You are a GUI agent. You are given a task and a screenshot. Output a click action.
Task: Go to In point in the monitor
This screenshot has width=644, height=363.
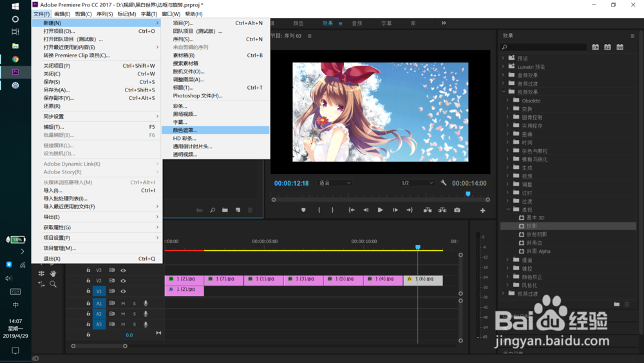352,210
